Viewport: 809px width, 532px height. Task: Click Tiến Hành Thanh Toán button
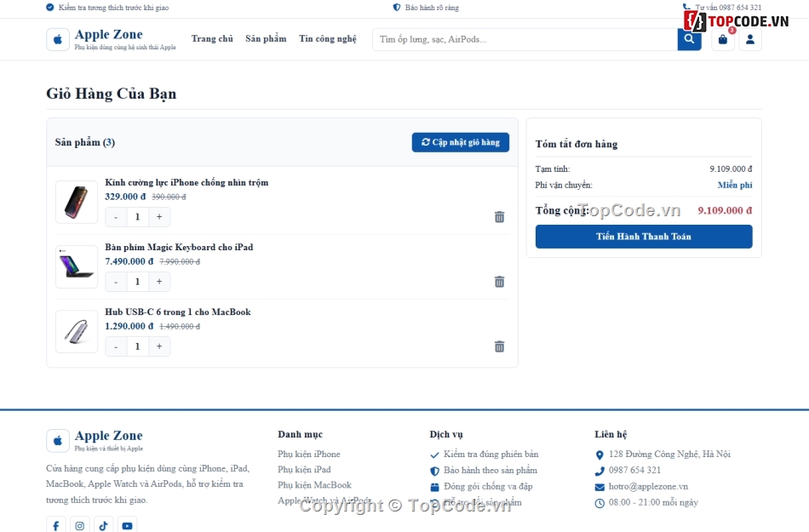pyautogui.click(x=644, y=237)
